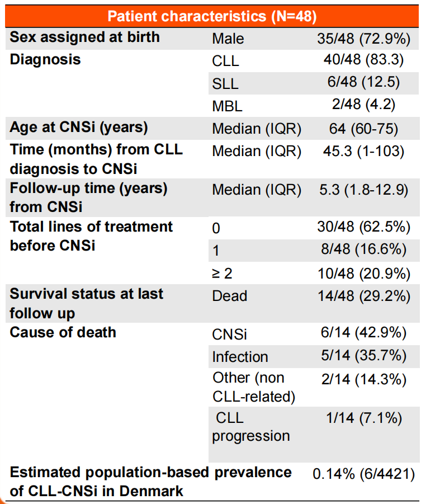Click the 'Patient characteristics (N=48)' table header

[211, 16]
